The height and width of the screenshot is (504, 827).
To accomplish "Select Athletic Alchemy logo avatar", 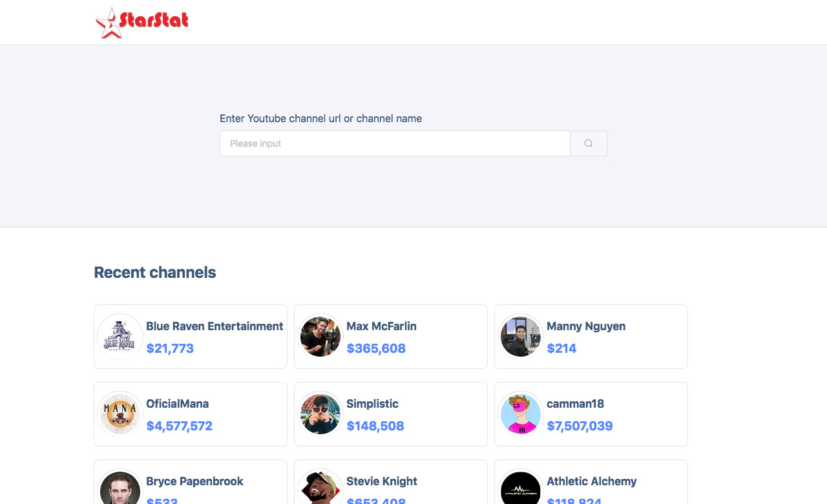I will click(x=521, y=487).
